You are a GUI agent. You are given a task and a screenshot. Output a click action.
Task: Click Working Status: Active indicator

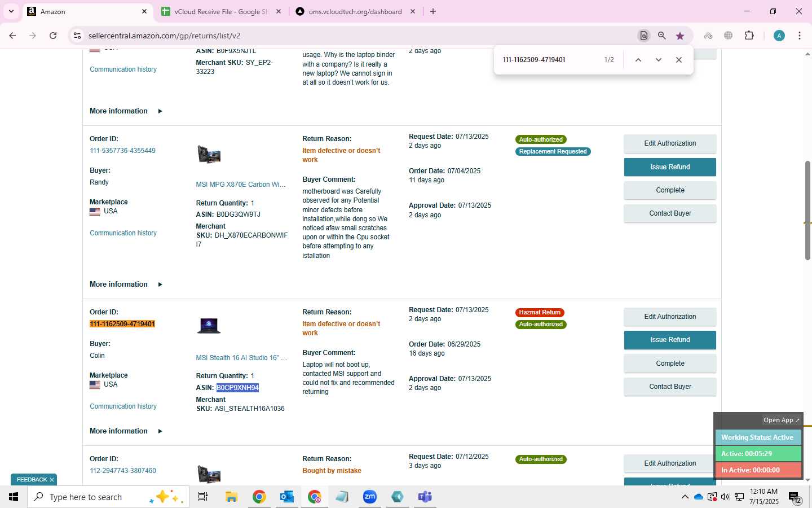pyautogui.click(x=758, y=437)
